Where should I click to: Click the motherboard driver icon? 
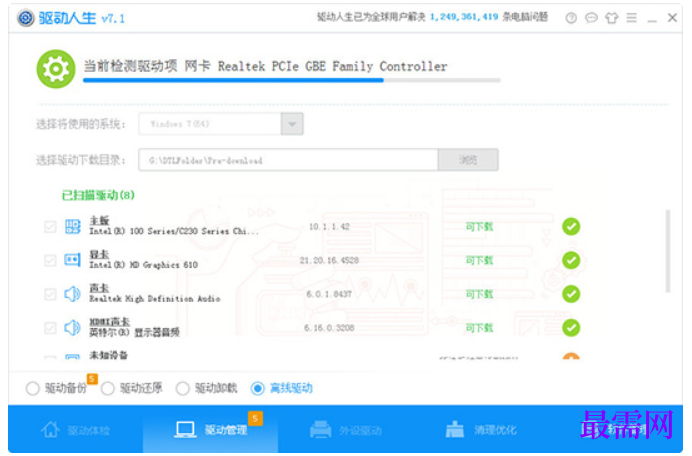[x=73, y=226]
